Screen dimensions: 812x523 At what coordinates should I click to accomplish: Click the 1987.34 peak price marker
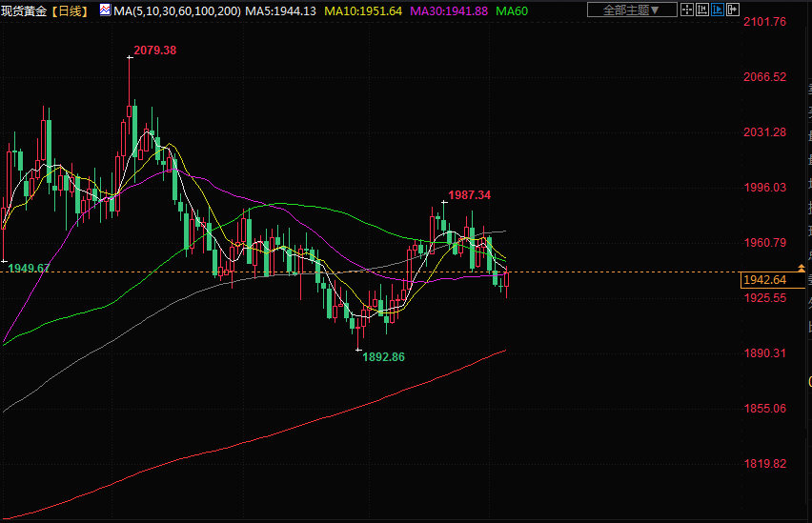tap(469, 195)
